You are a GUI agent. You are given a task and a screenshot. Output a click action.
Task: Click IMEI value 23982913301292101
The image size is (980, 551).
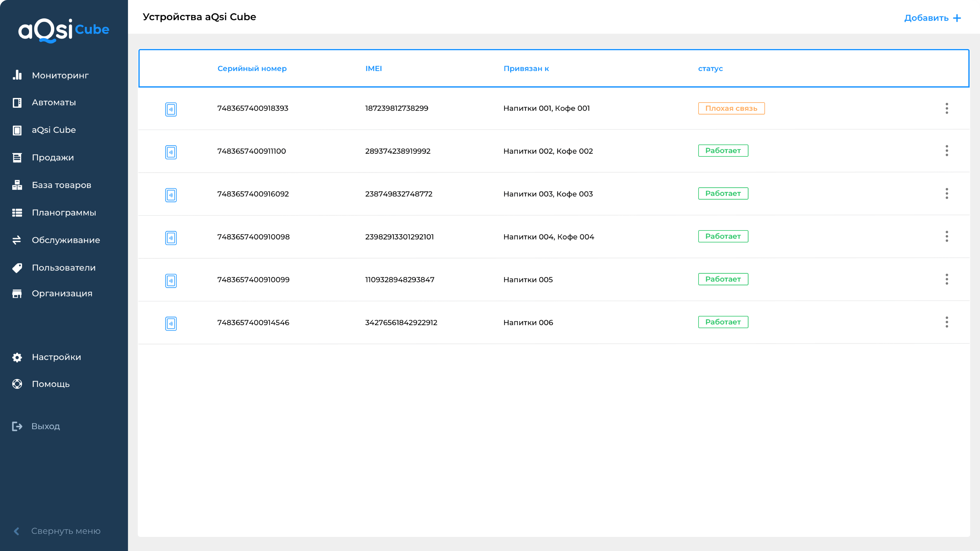(399, 237)
